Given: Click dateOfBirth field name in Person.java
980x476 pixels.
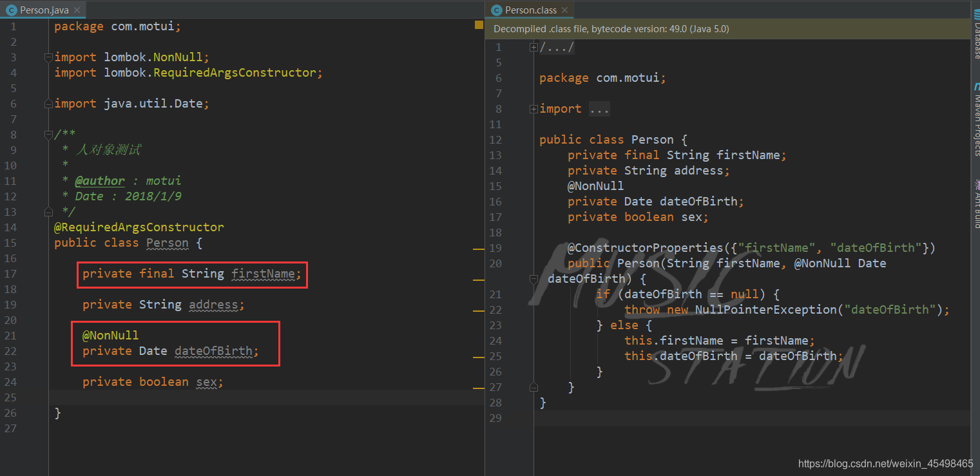Looking at the screenshot, I should pyautogui.click(x=213, y=351).
